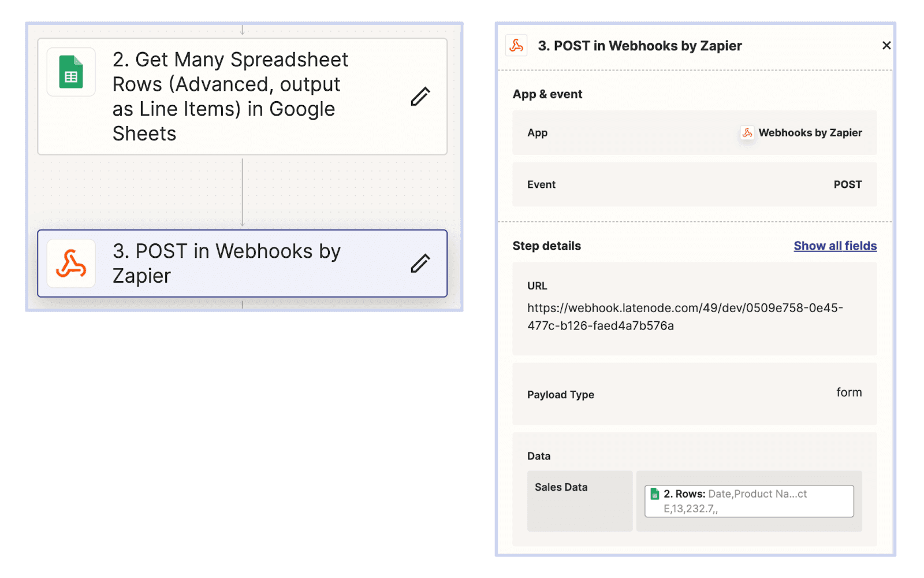This screenshot has width=924, height=578.
Task: Click the POST event value
Action: [847, 184]
